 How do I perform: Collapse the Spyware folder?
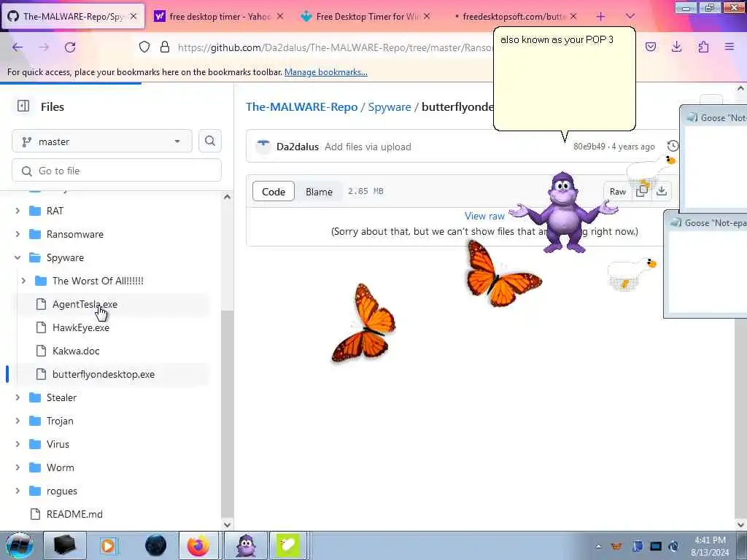[18, 257]
